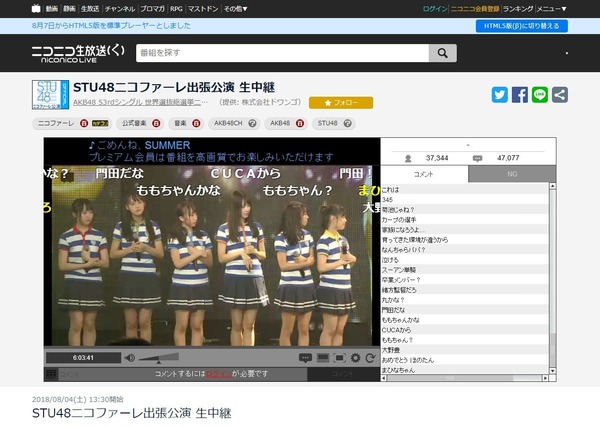Click the フォロー star button
Viewport: 600px width, 426px height.
341,103
